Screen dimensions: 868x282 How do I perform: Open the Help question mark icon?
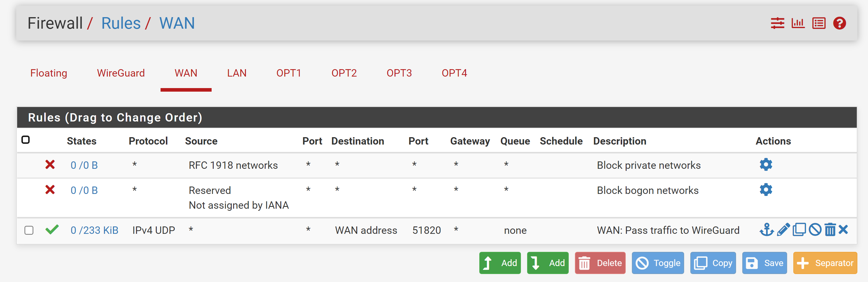pyautogui.click(x=839, y=23)
